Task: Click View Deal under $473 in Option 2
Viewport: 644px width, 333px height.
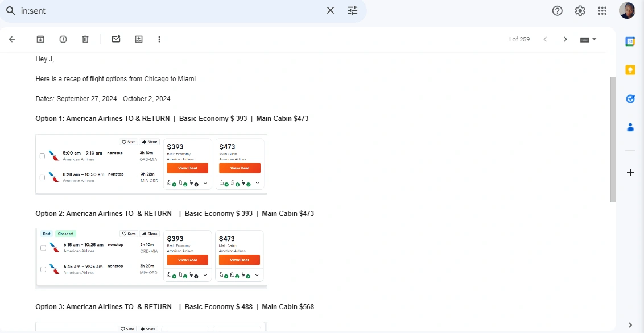Action: [240, 260]
